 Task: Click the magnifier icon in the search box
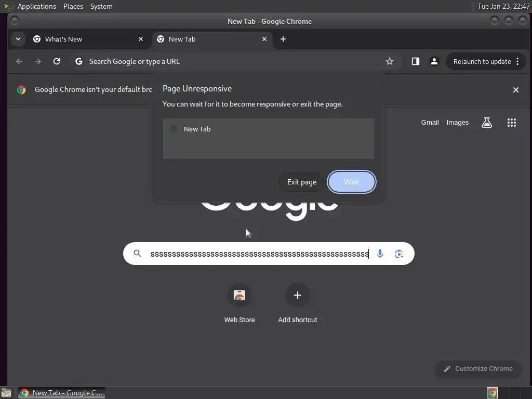pos(137,254)
